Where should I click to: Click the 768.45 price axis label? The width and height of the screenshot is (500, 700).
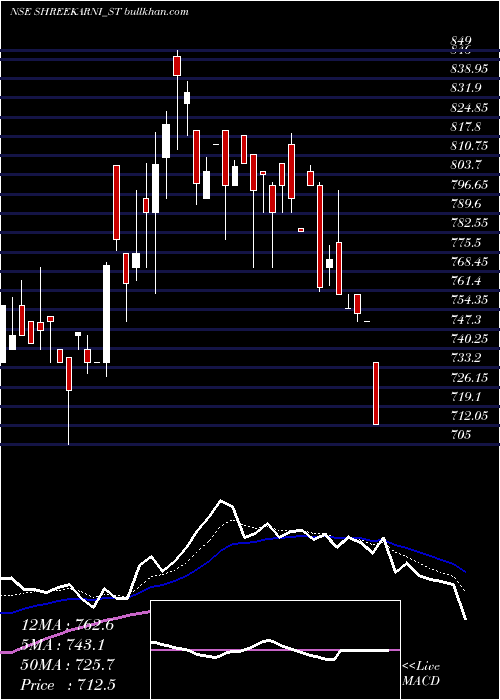click(470, 262)
